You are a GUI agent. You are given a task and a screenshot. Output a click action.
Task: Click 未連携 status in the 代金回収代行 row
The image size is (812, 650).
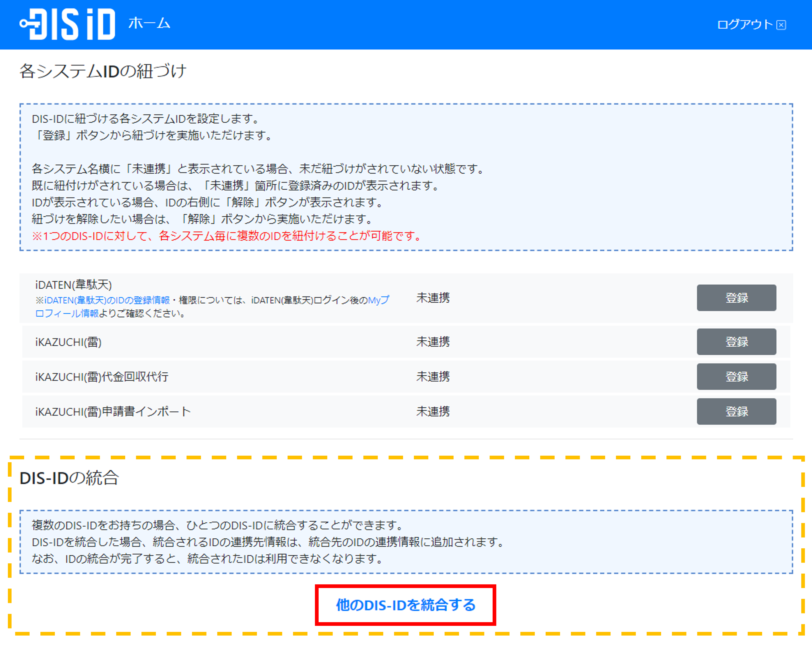tap(433, 376)
